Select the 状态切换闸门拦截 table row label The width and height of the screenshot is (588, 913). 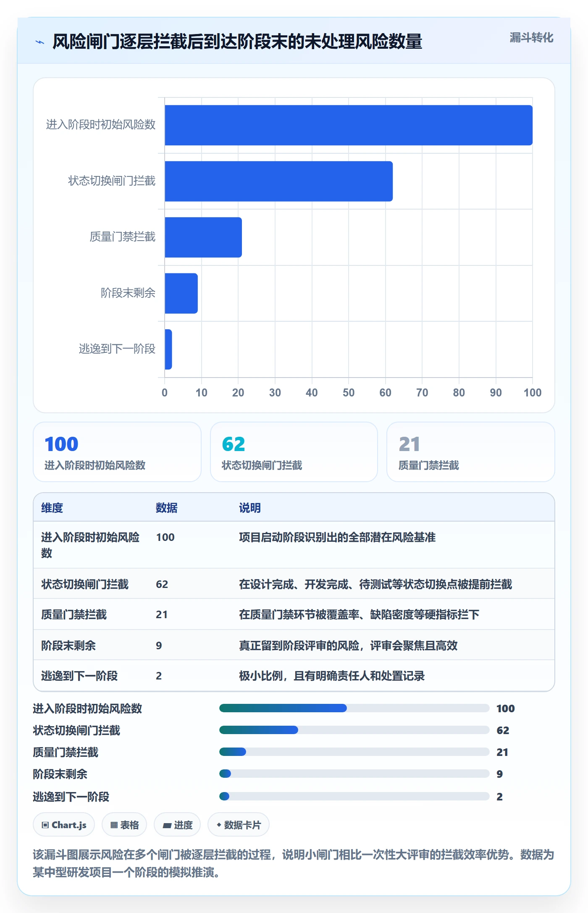(x=85, y=584)
